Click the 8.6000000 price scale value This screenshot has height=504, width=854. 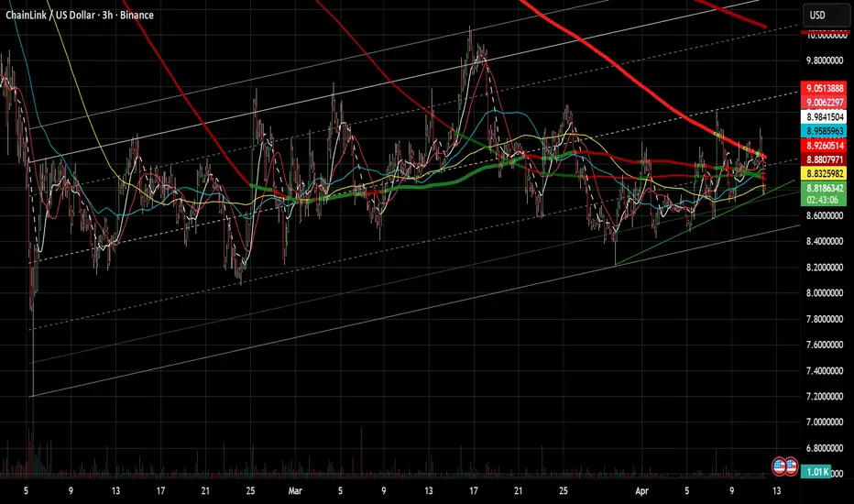click(825, 215)
